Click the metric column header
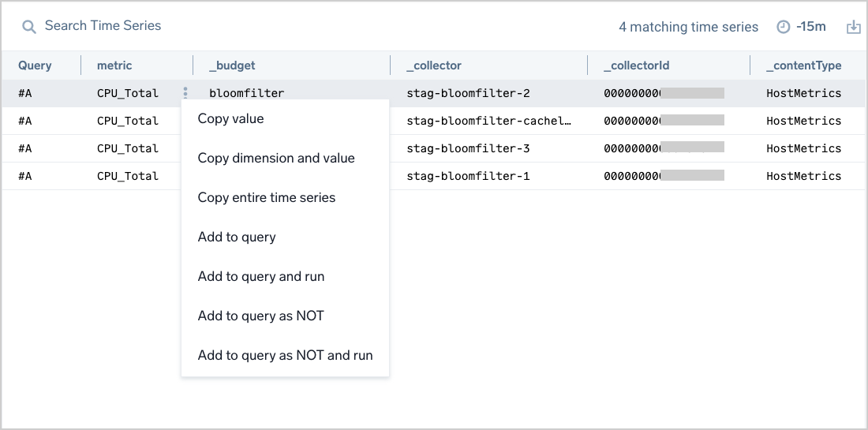The width and height of the screenshot is (868, 430). [x=114, y=65]
